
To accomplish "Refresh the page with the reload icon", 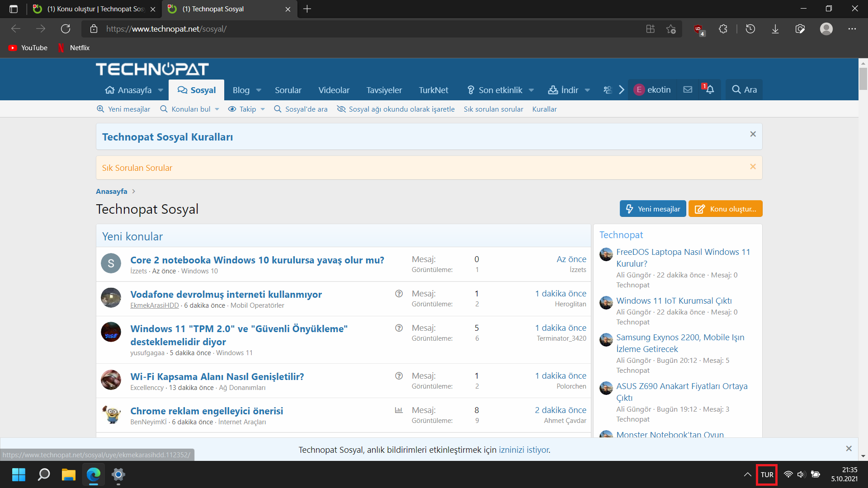I will coord(66,29).
